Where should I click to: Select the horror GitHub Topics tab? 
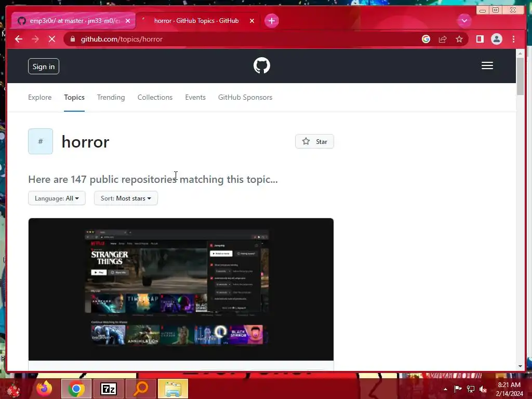(x=197, y=21)
